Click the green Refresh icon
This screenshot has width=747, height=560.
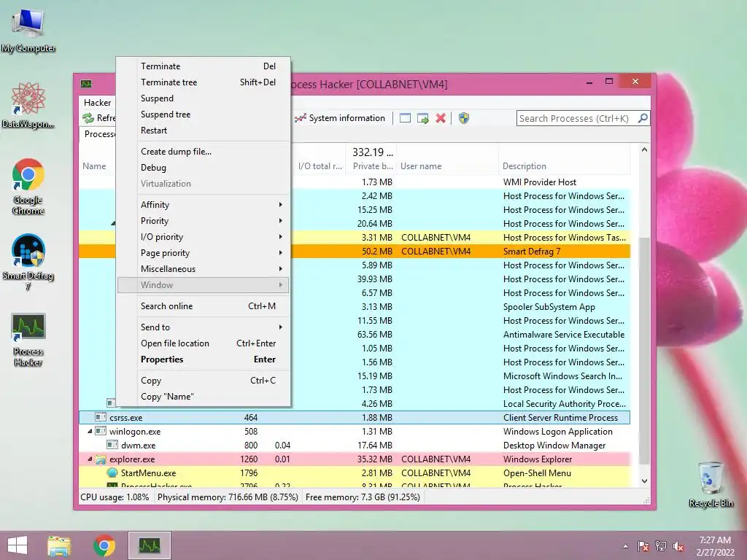point(88,118)
